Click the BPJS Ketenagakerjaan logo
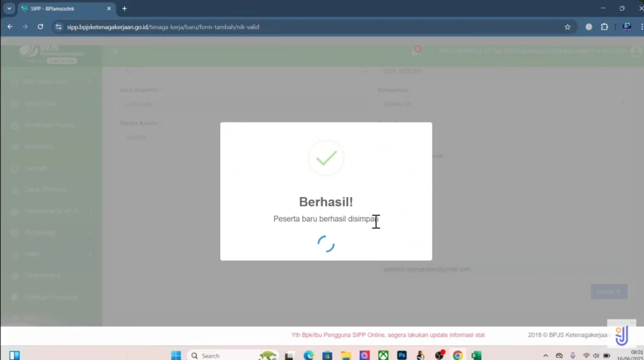 (x=52, y=54)
